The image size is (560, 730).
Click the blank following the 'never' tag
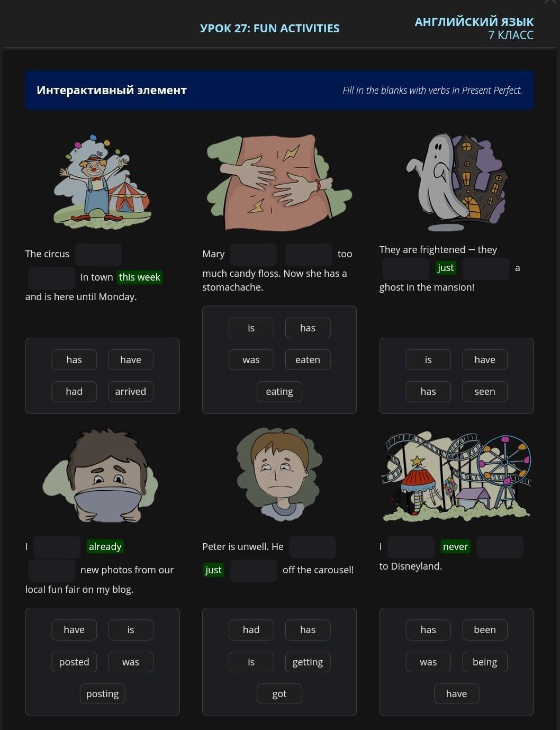[500, 547]
